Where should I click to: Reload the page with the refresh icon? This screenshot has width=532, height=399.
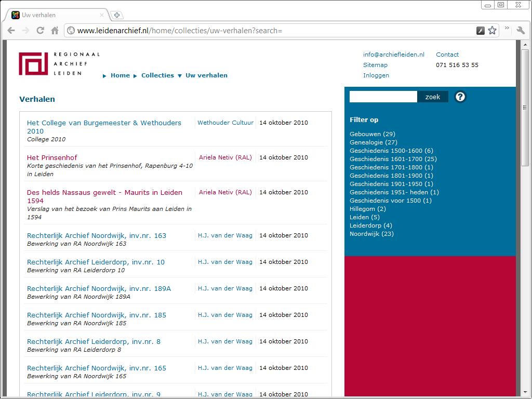tap(40, 31)
